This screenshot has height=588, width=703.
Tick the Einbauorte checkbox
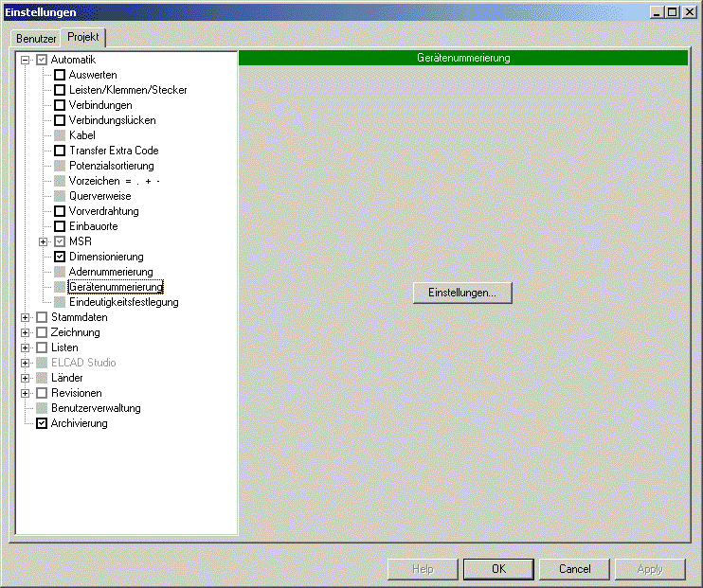click(x=60, y=226)
